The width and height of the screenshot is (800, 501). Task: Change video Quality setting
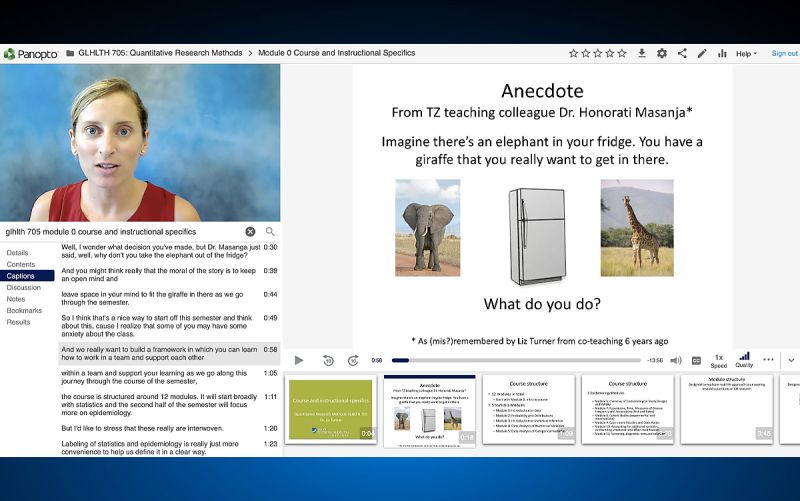click(x=744, y=360)
